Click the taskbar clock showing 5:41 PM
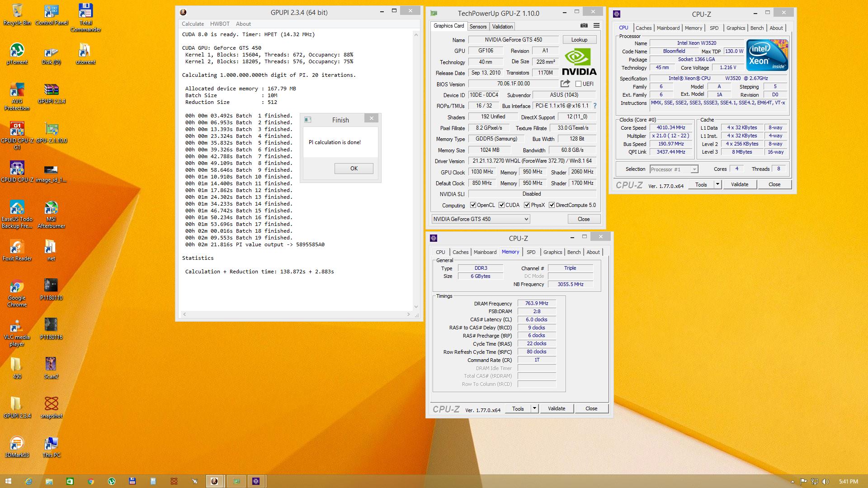The height and width of the screenshot is (488, 868). (848, 482)
